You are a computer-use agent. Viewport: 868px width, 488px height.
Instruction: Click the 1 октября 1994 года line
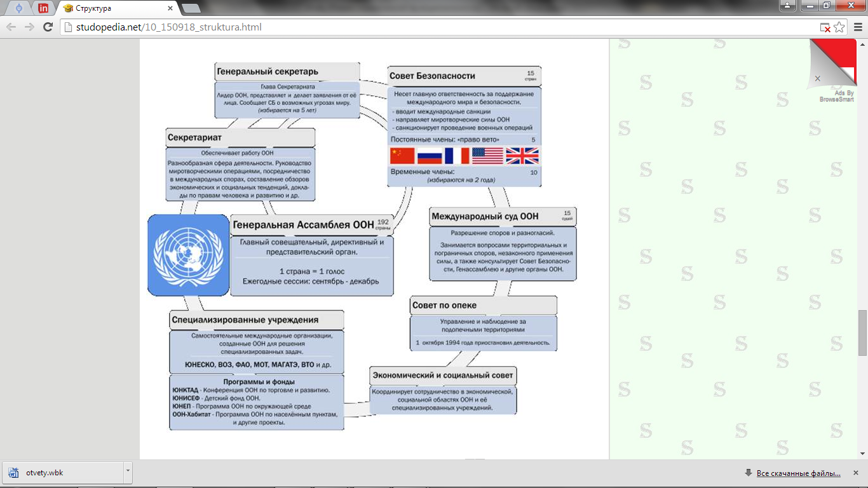[x=483, y=343]
